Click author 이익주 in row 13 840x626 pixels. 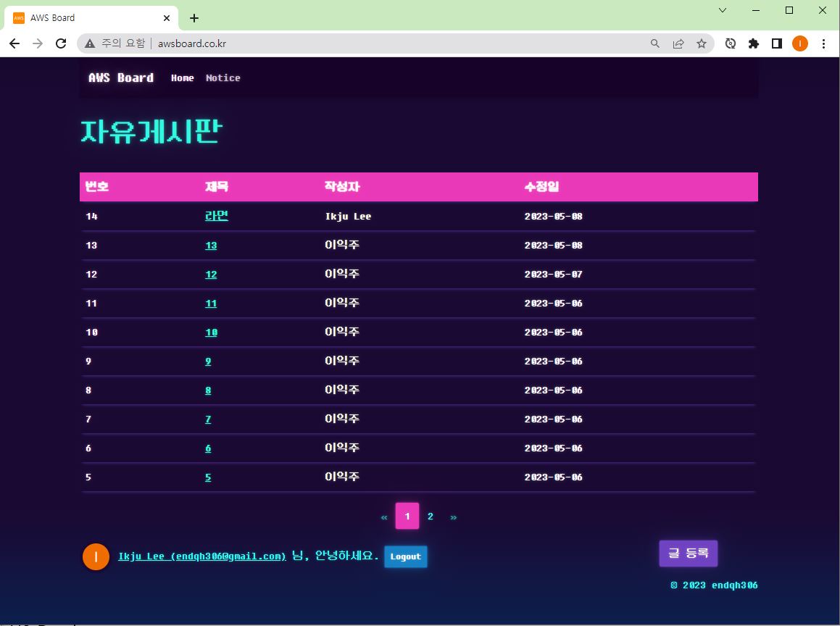[x=342, y=245]
